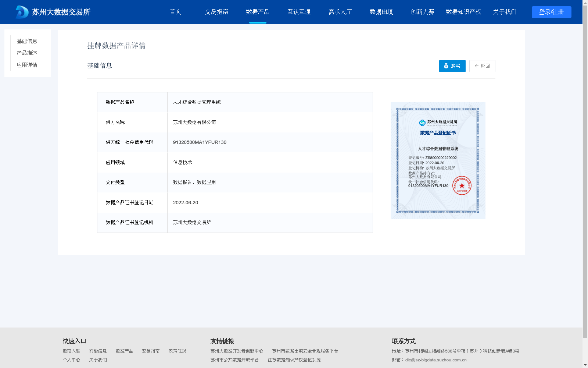This screenshot has width=588, height=368.
Task: Click the contact email dic@sz-bigdata.suzhou.com.cn
Action: point(436,360)
